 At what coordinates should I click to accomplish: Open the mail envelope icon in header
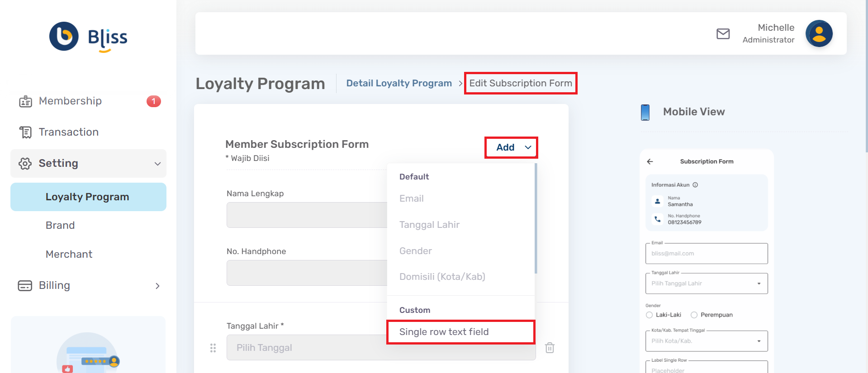pos(723,34)
